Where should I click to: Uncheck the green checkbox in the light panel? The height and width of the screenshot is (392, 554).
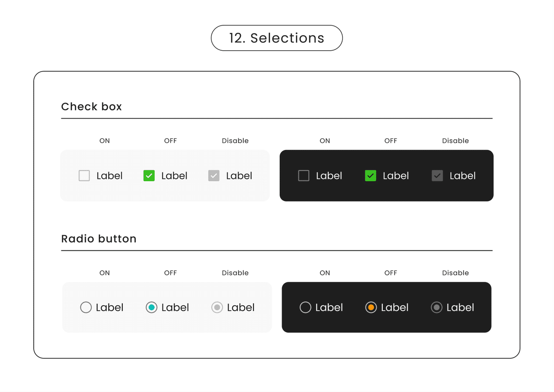(x=149, y=176)
